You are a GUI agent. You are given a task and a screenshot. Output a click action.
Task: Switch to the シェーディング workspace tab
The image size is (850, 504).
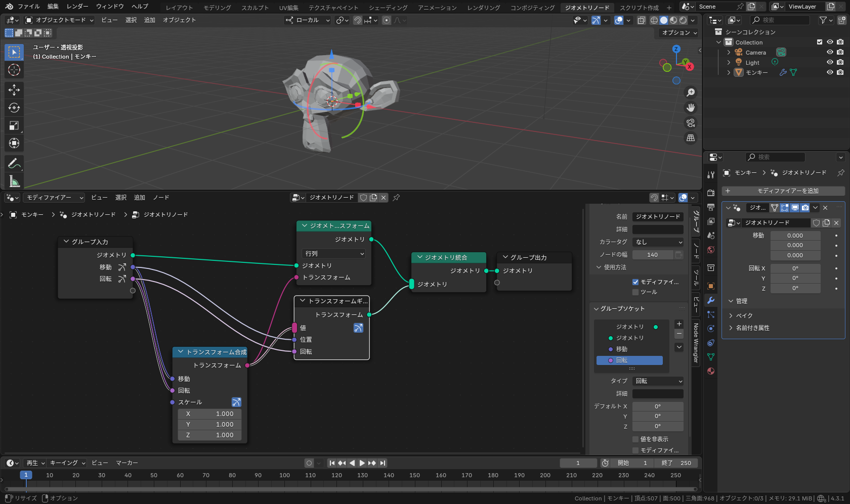point(388,8)
